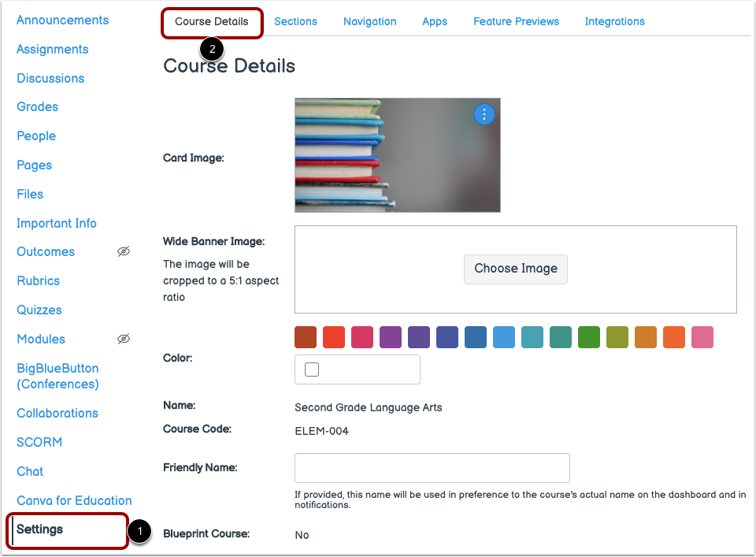Go to Assignments
The width and height of the screenshot is (756, 557).
pos(52,49)
